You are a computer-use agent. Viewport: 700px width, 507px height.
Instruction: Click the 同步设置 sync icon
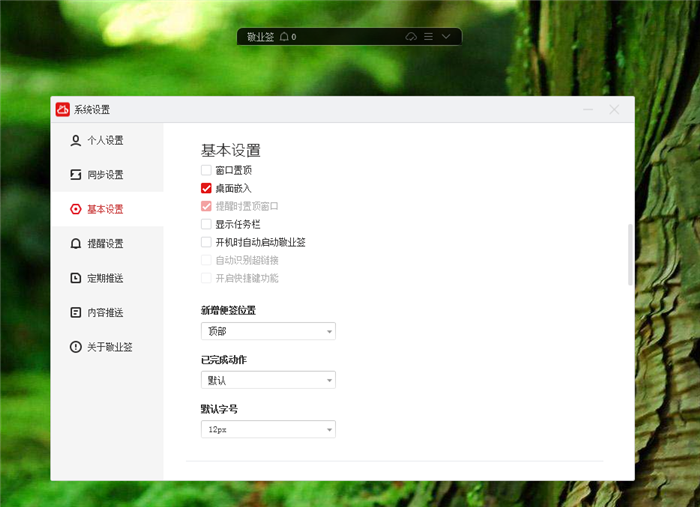pos(75,175)
